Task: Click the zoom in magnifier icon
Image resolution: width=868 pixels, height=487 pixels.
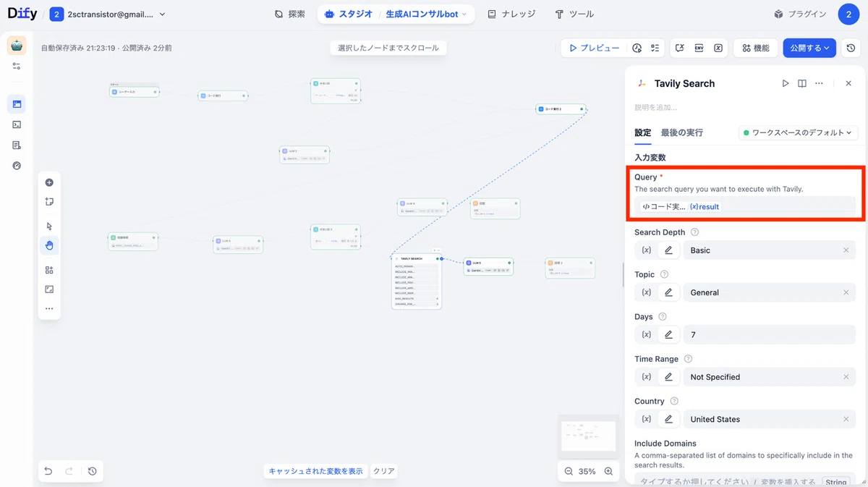Action: pos(608,471)
